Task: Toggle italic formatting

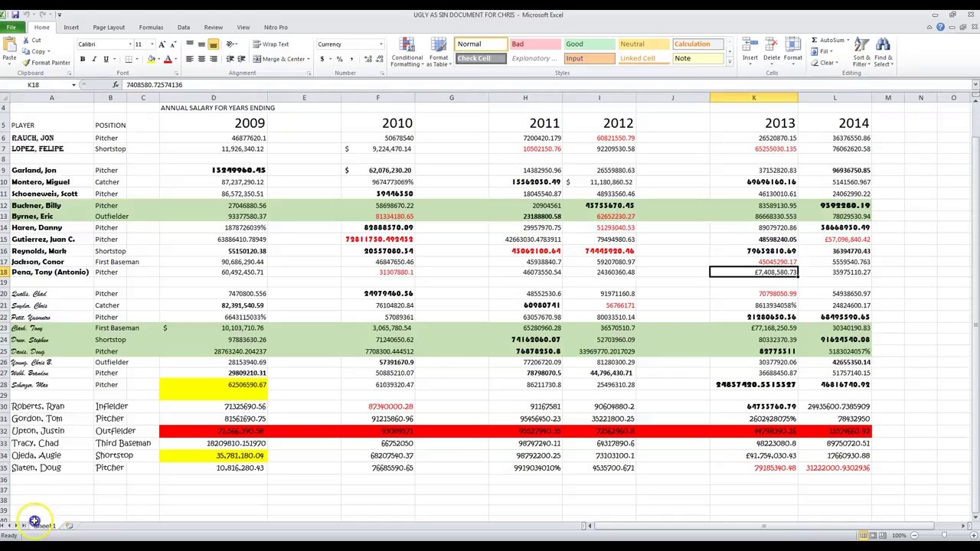Action: (93, 58)
